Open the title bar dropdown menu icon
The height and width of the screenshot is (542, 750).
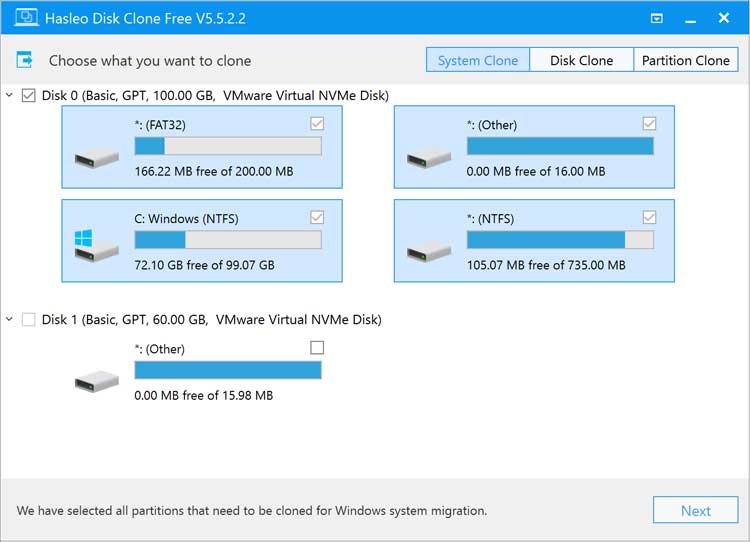[x=657, y=19]
